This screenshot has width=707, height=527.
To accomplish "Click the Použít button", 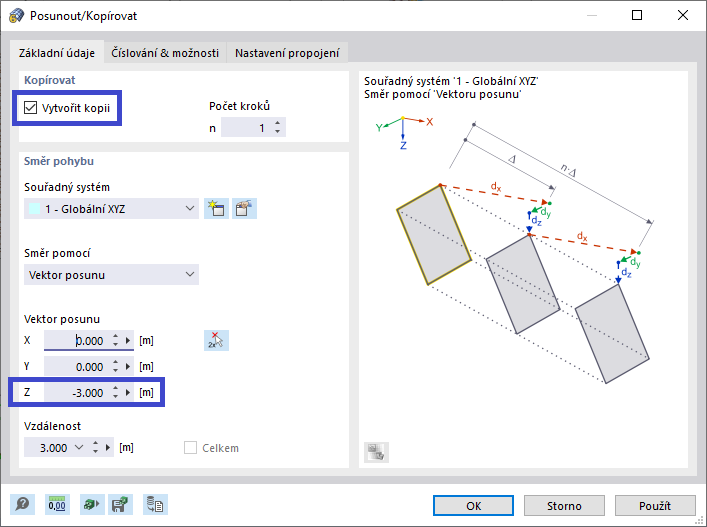I will point(655,506).
